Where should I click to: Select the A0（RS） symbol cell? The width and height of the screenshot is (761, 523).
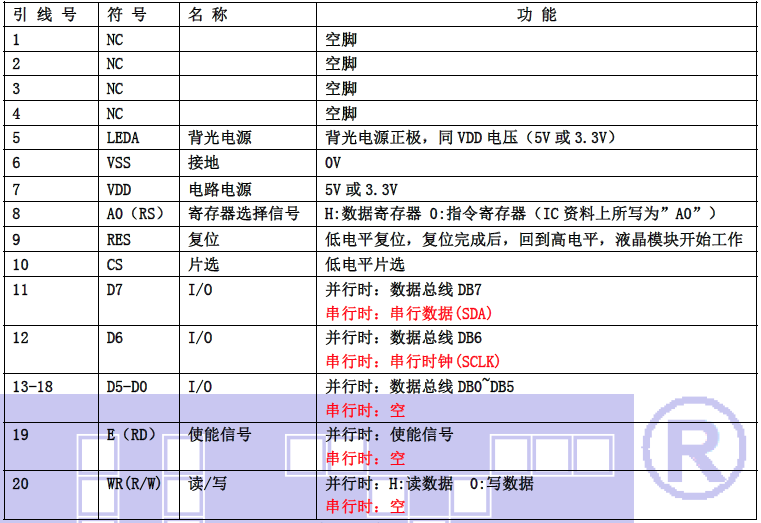135,213
